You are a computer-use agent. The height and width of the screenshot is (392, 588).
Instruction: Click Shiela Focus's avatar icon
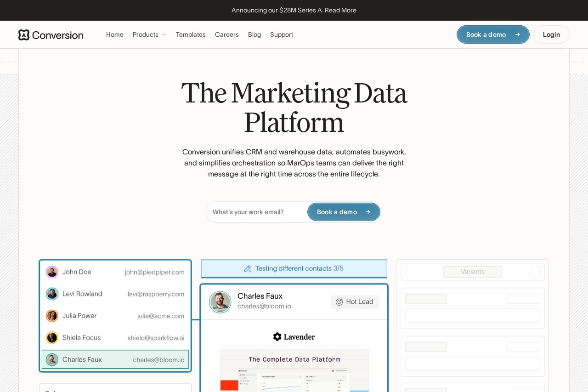point(52,338)
